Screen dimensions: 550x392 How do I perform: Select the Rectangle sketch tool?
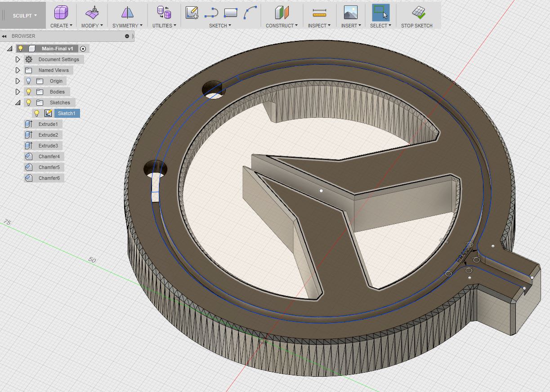coord(230,13)
